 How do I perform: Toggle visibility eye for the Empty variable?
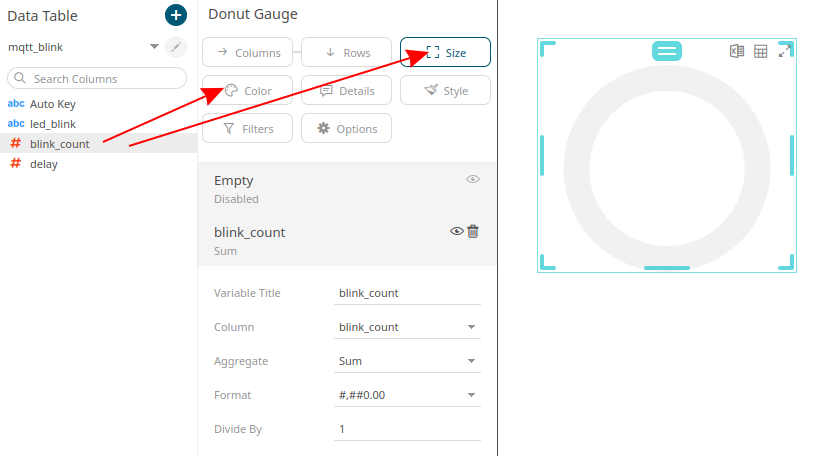click(473, 179)
